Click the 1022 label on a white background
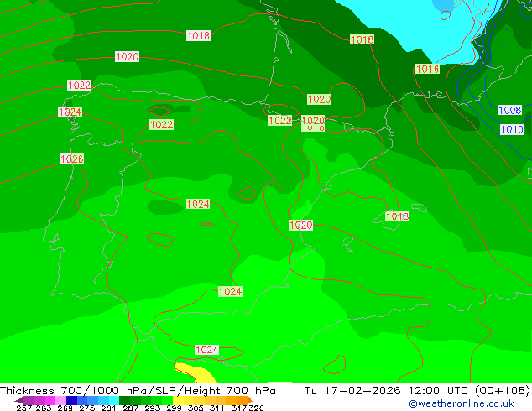The width and height of the screenshot is (532, 411). coord(80,85)
